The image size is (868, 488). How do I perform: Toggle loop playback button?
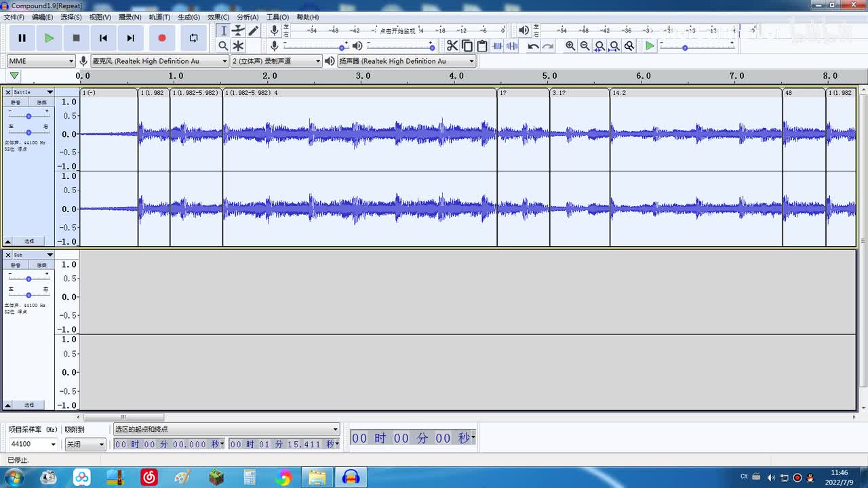coord(193,38)
